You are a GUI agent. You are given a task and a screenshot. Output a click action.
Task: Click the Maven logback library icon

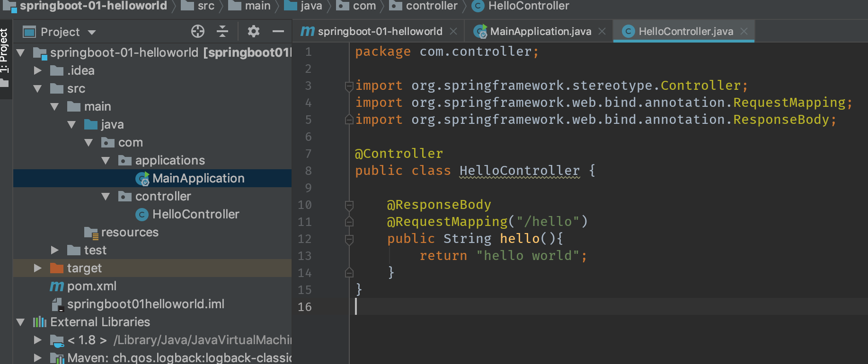point(57,358)
